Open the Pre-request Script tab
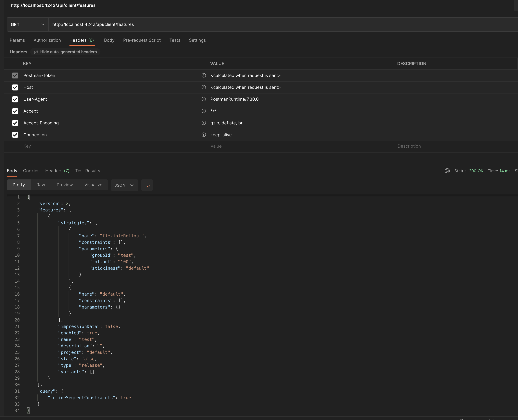Viewport: 518px width, 420px height. click(142, 40)
